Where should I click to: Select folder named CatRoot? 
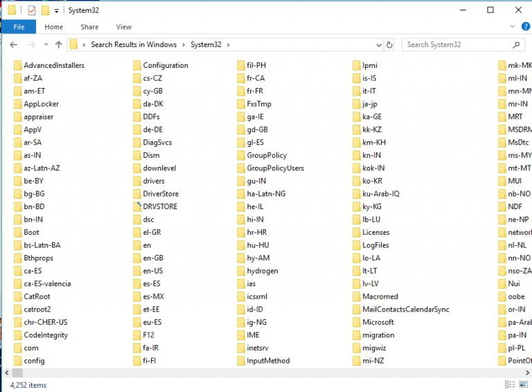tap(33, 296)
